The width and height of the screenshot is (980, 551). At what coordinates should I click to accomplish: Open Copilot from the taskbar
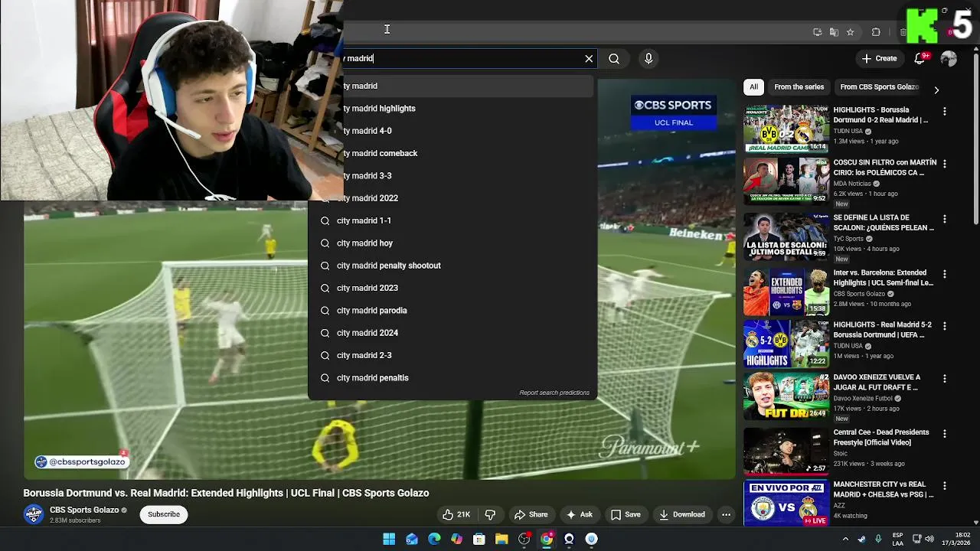click(456, 539)
